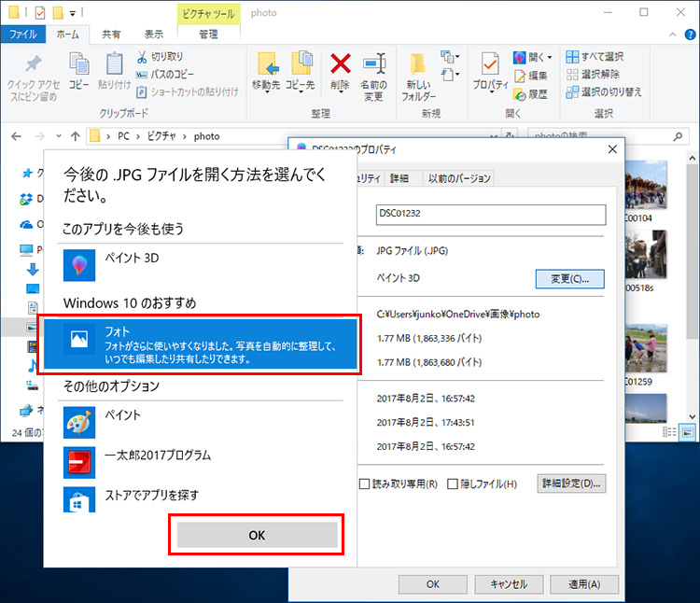Click the Explorer help question-mark icon

(x=690, y=35)
